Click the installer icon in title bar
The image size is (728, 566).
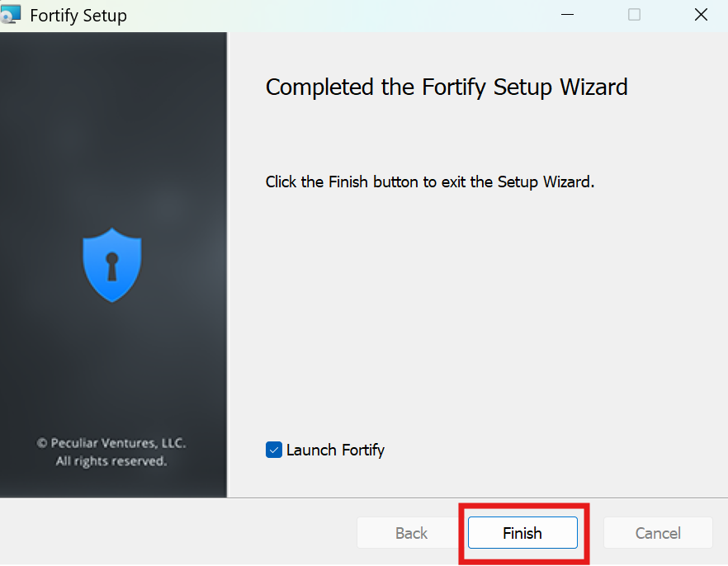[12, 15]
